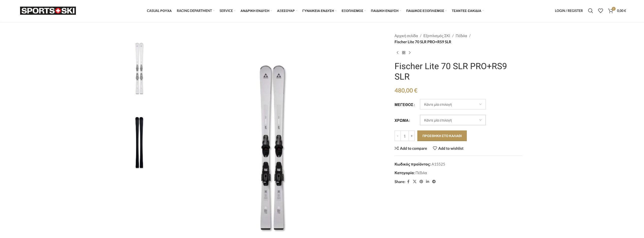This screenshot has width=644, height=238.
Task: Go to next product arrow
Action: coord(410,53)
